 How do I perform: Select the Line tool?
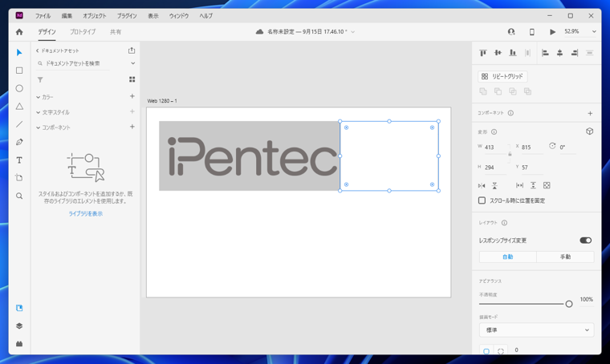pos(19,124)
